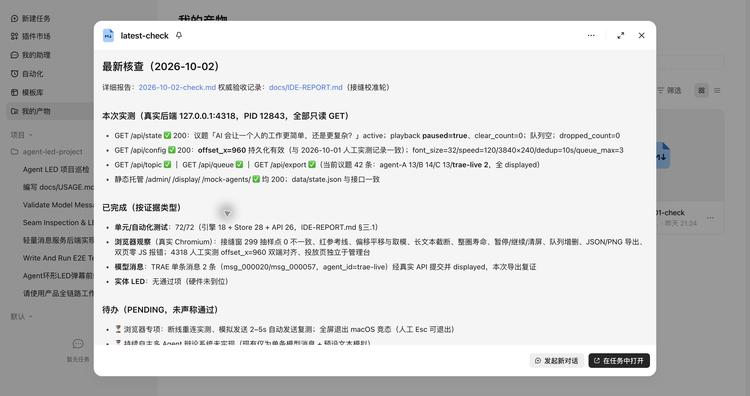750x396 pixels.
Task: Click the latest-check title text
Action: coord(144,35)
